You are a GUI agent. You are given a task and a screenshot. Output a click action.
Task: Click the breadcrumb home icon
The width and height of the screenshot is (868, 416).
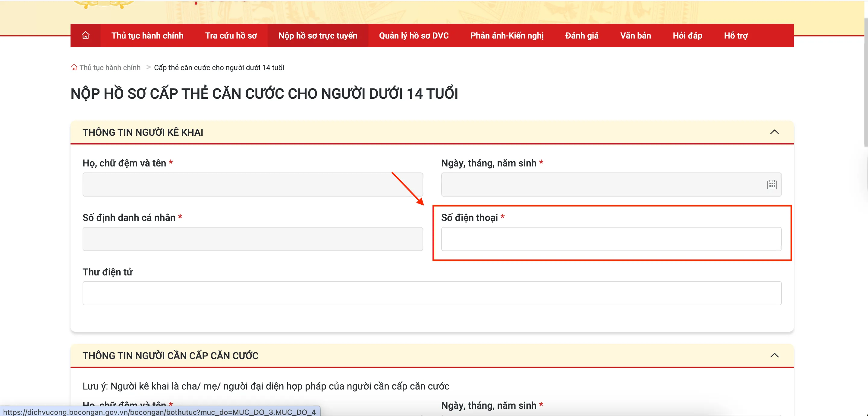click(74, 67)
